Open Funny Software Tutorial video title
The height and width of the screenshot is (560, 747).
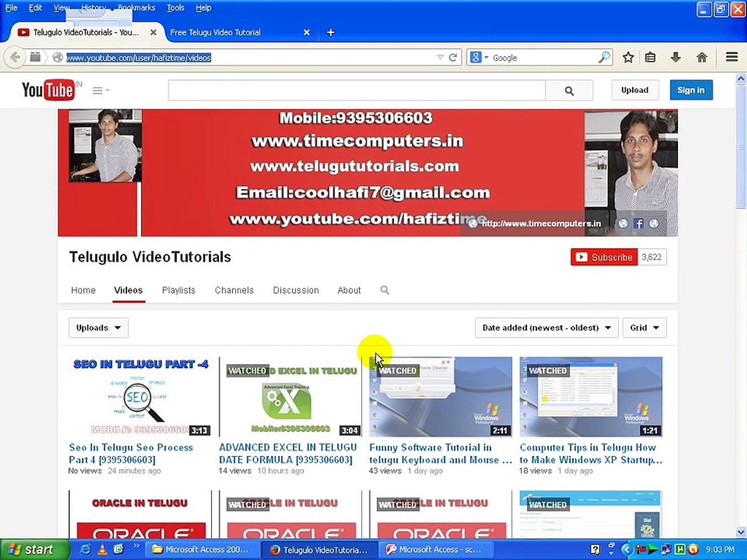pos(440,454)
